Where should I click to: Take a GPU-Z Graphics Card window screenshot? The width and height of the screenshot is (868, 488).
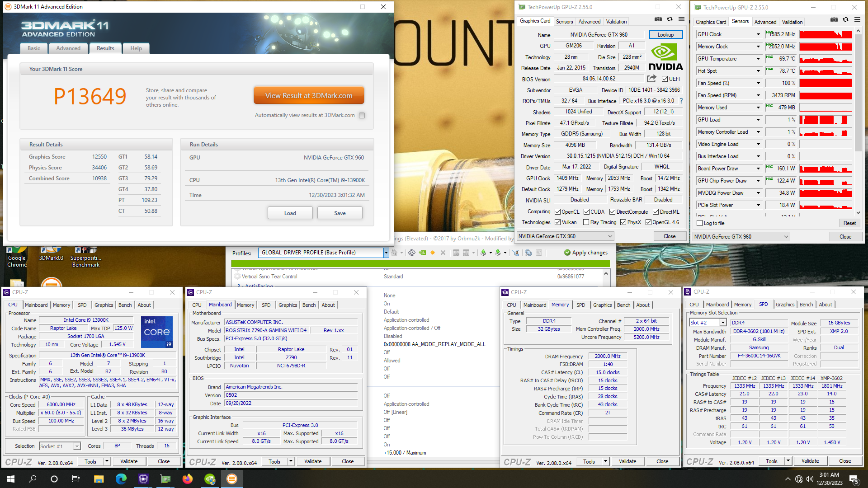[658, 19]
